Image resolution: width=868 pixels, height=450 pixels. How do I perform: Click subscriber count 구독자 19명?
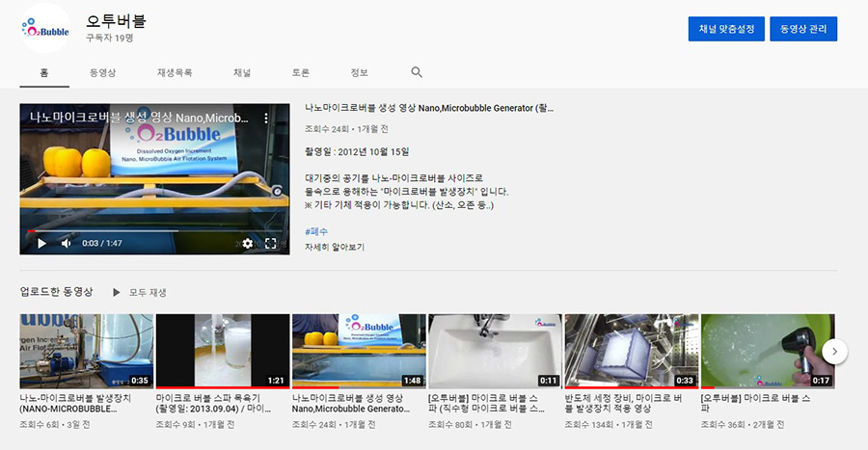click(x=109, y=39)
